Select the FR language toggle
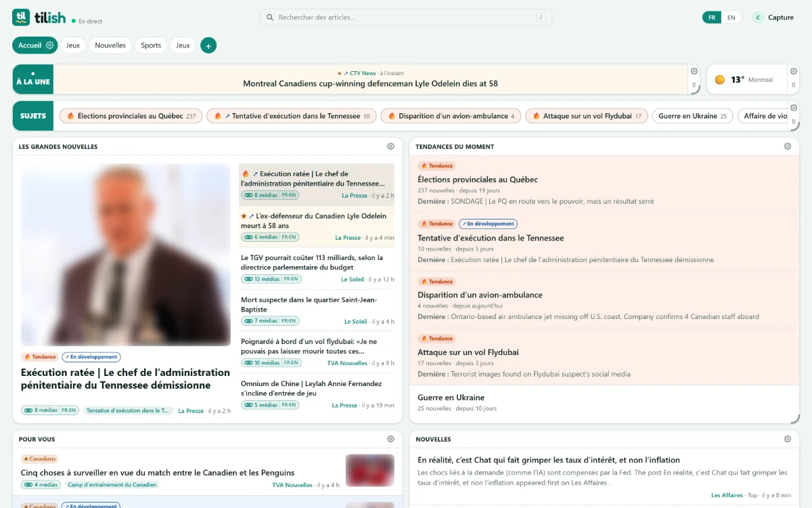The height and width of the screenshot is (508, 812). 712,18
